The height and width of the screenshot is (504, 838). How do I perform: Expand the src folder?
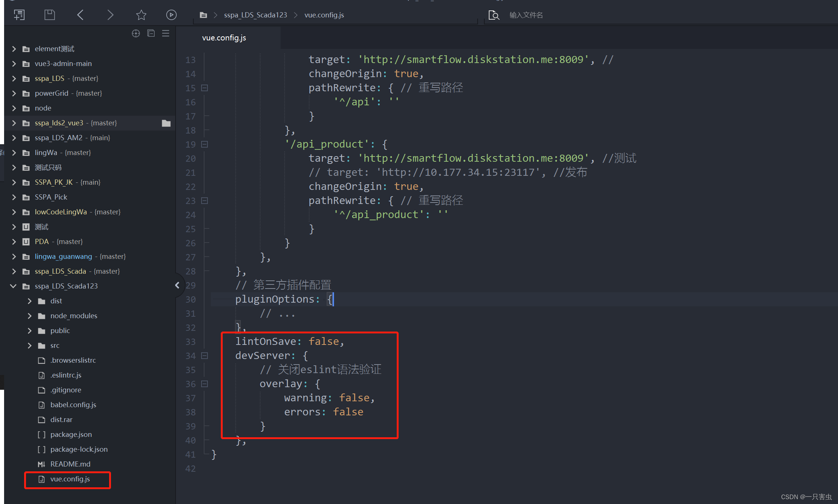pyautogui.click(x=30, y=345)
